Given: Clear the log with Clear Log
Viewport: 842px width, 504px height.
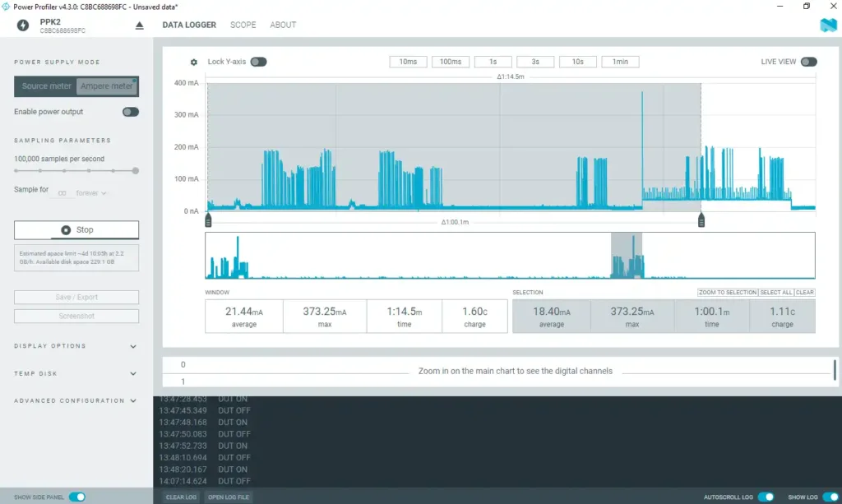Looking at the screenshot, I should [180, 496].
